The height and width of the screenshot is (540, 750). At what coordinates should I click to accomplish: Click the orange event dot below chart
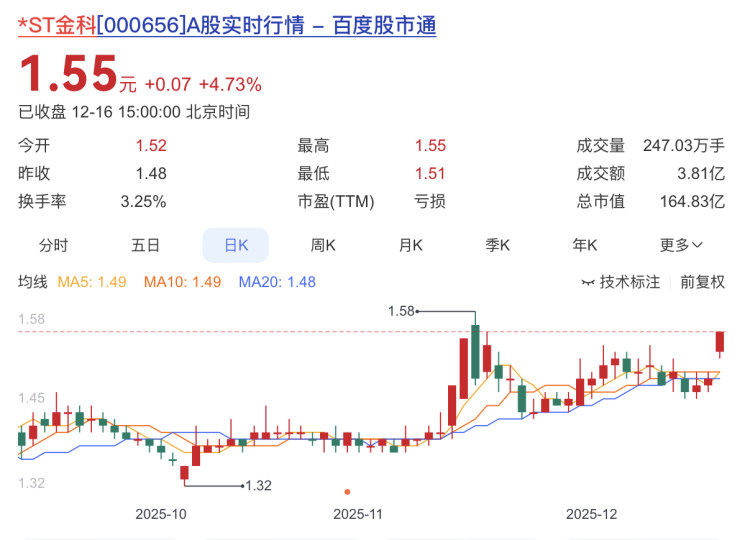347,492
